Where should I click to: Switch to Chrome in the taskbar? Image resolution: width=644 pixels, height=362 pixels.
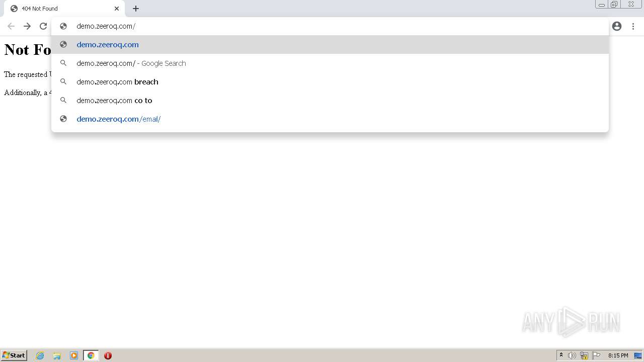[x=91, y=355]
